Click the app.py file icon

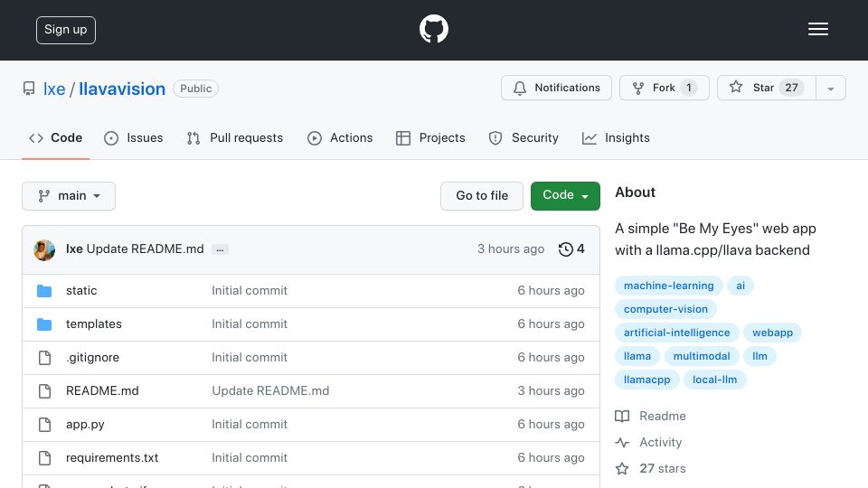tap(45, 425)
